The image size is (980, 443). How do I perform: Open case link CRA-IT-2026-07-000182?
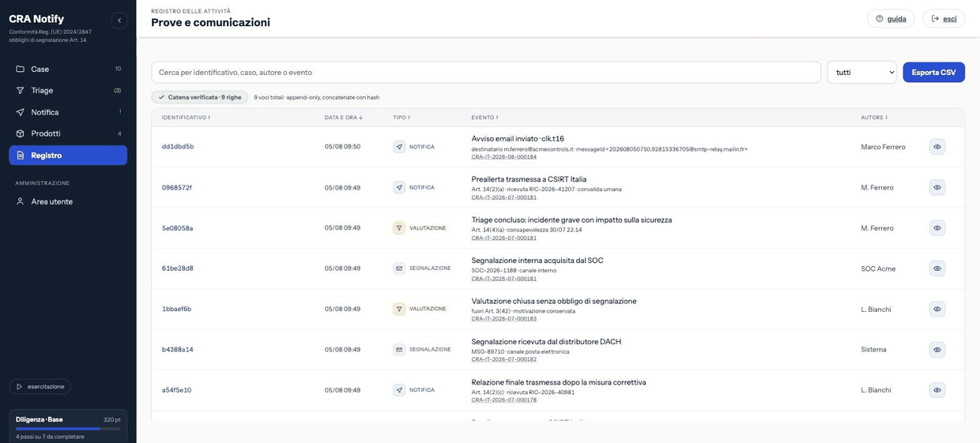coord(504,359)
